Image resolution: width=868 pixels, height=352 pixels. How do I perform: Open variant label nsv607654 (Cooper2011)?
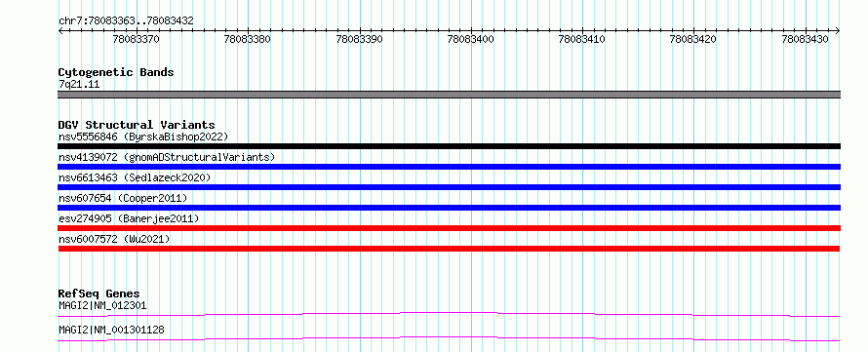tap(123, 198)
